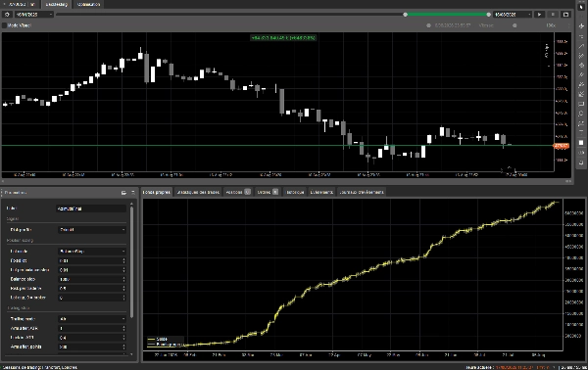Click the scroll-up arrow of Paramètres panel
588x370 pixels.
(131, 204)
